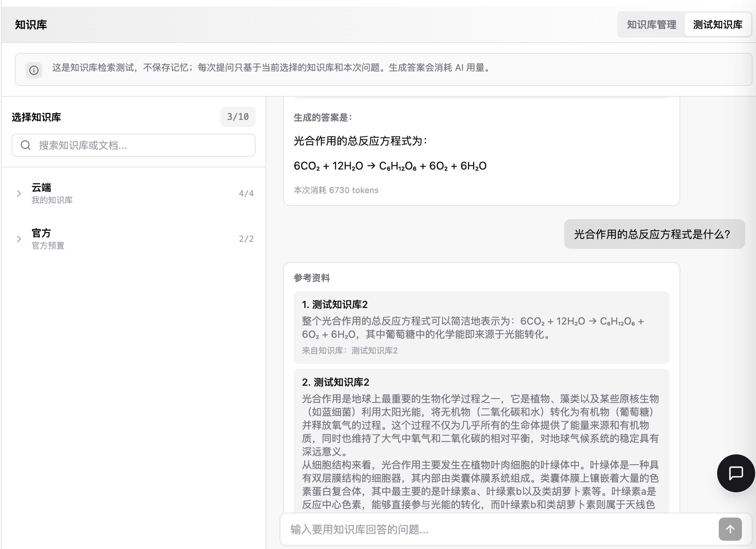This screenshot has height=549, width=756.
Task: Click the 4/4 count next to 云端
Action: pyautogui.click(x=246, y=193)
